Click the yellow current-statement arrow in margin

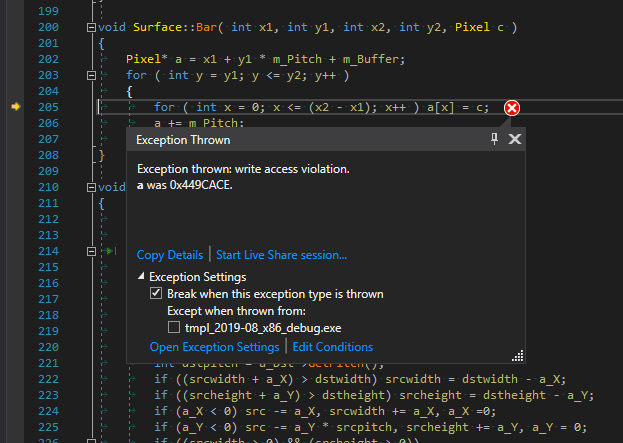15,106
